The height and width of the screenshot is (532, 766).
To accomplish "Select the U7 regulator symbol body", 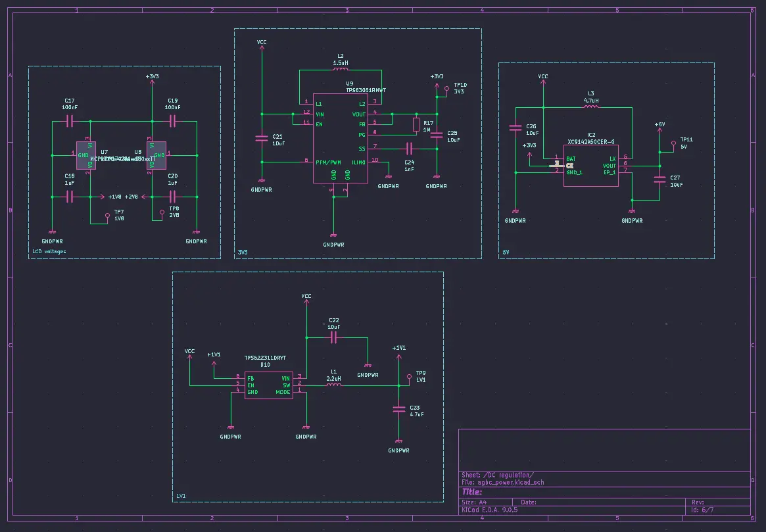I will point(86,155).
